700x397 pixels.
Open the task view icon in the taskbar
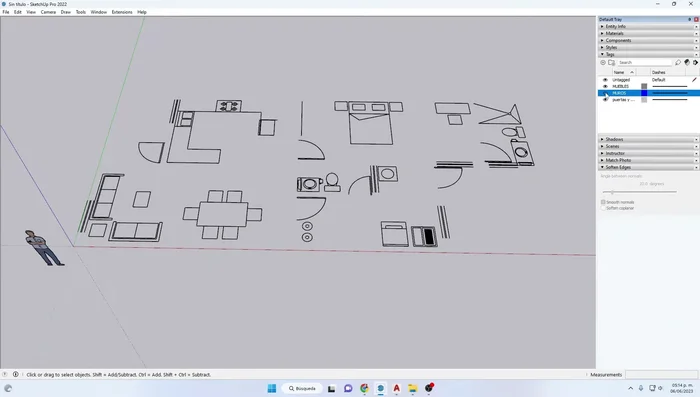[331, 389]
